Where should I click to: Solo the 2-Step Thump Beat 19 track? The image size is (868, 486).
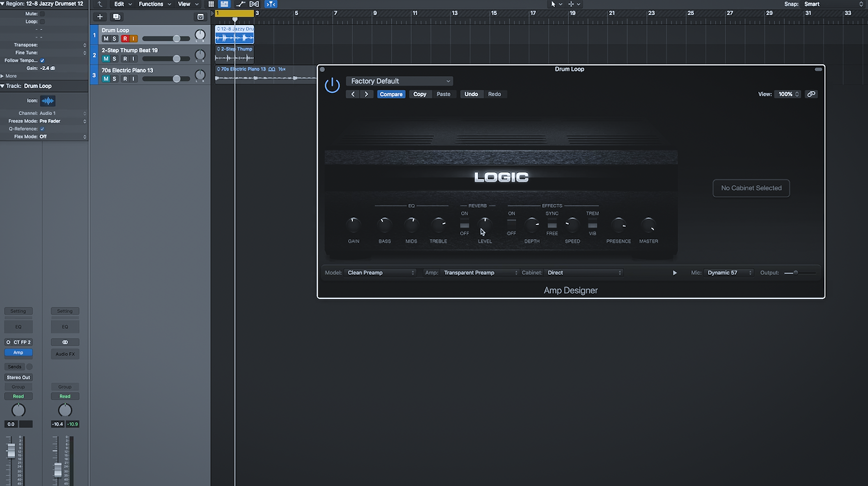point(114,59)
